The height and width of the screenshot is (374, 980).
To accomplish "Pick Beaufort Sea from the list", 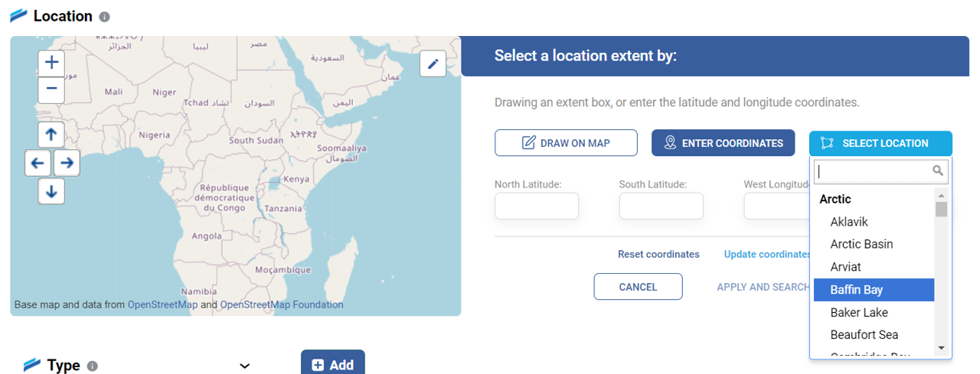I will tap(864, 335).
